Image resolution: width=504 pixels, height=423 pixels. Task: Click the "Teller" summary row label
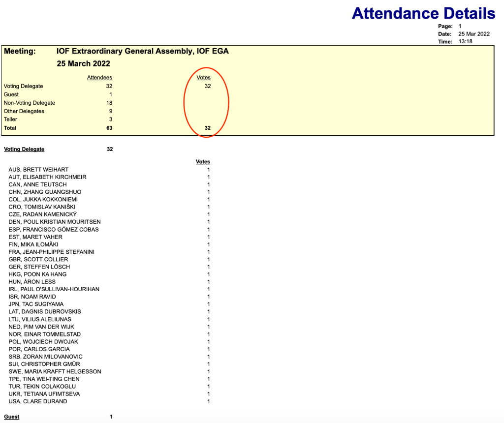11,120
